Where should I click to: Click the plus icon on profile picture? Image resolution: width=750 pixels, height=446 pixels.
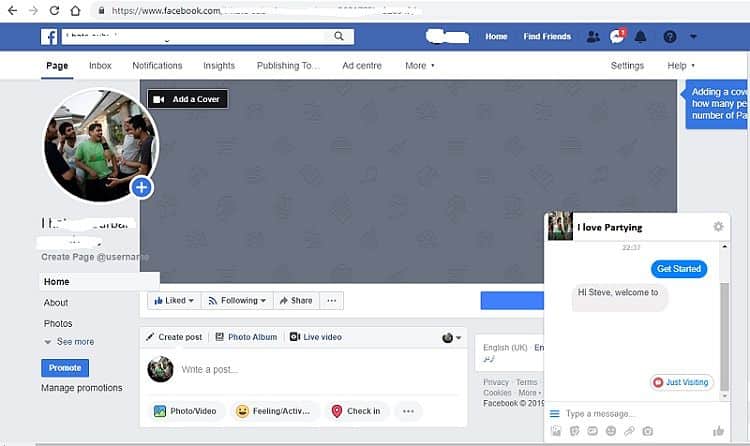(x=142, y=187)
